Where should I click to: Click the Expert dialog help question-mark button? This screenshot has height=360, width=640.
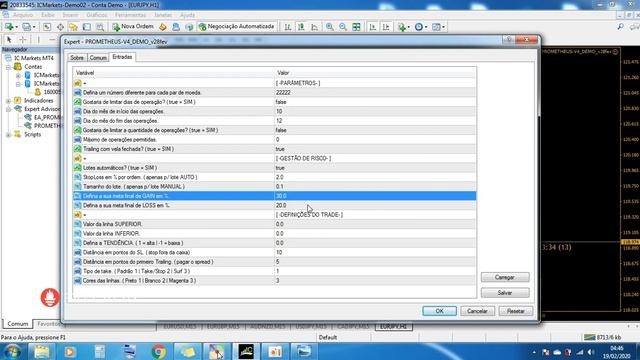click(509, 40)
